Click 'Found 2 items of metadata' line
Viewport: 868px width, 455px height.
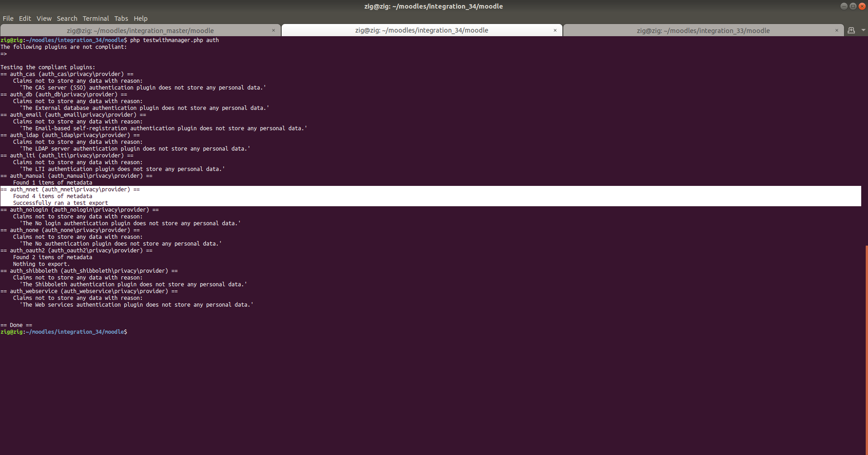[52, 257]
